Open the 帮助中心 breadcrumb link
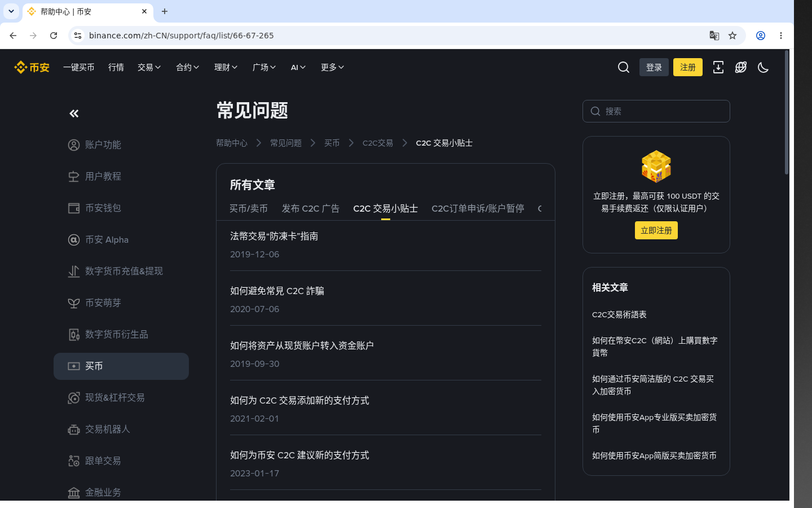 click(232, 143)
